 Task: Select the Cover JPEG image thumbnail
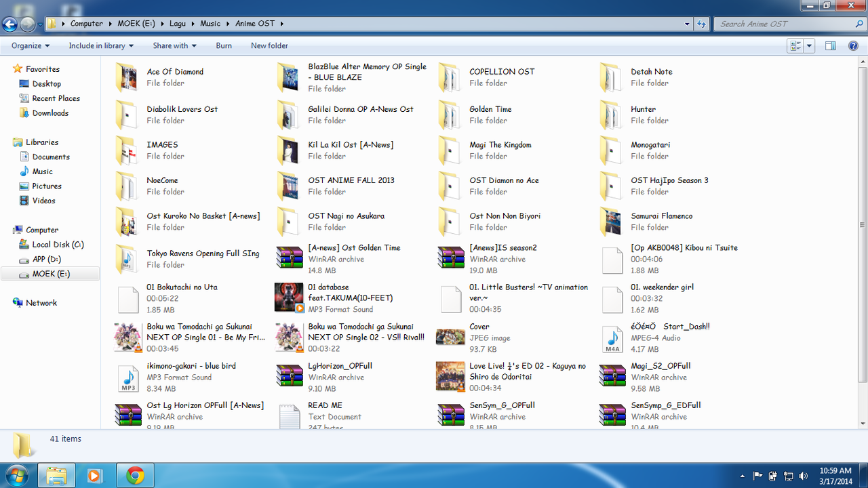[450, 338]
